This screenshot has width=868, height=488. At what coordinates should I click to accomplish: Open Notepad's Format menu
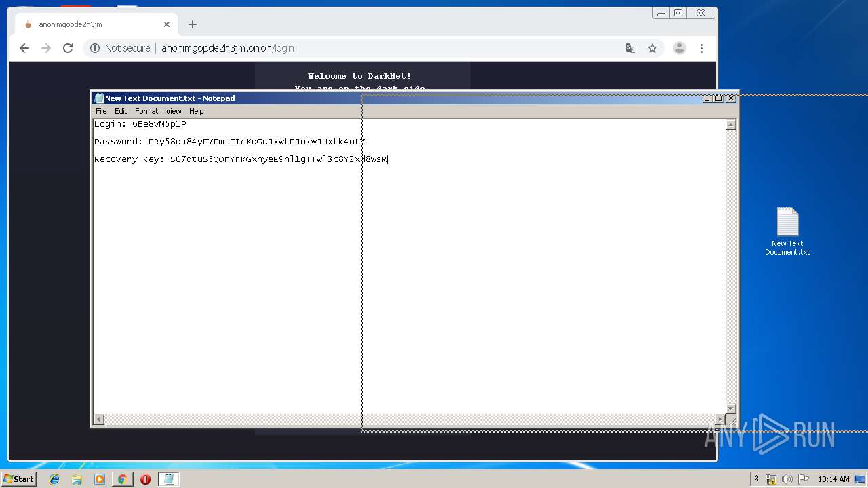tap(146, 111)
